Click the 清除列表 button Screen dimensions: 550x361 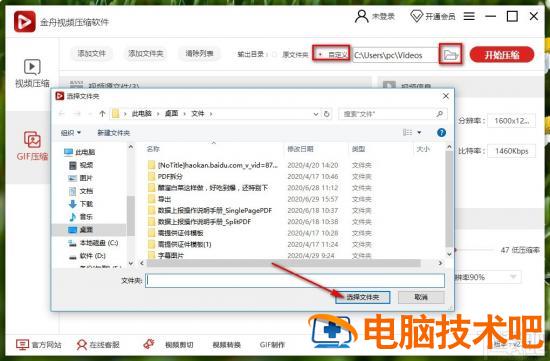click(199, 54)
